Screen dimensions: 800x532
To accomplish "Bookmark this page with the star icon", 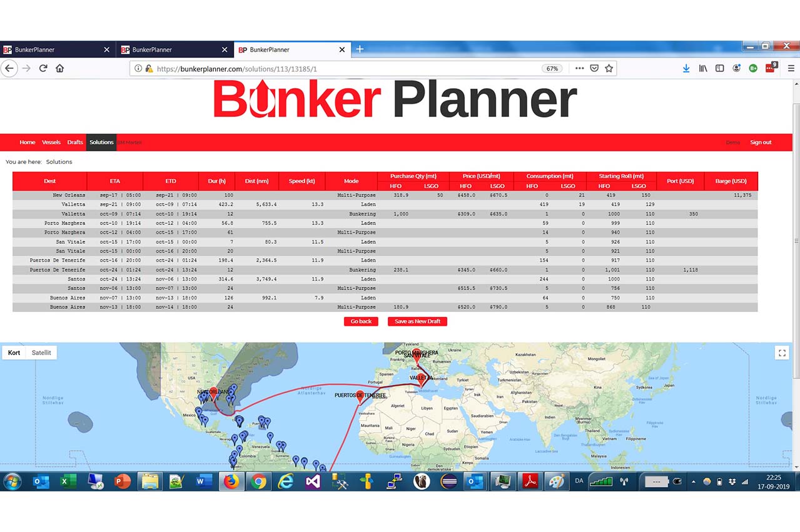I will (x=609, y=68).
